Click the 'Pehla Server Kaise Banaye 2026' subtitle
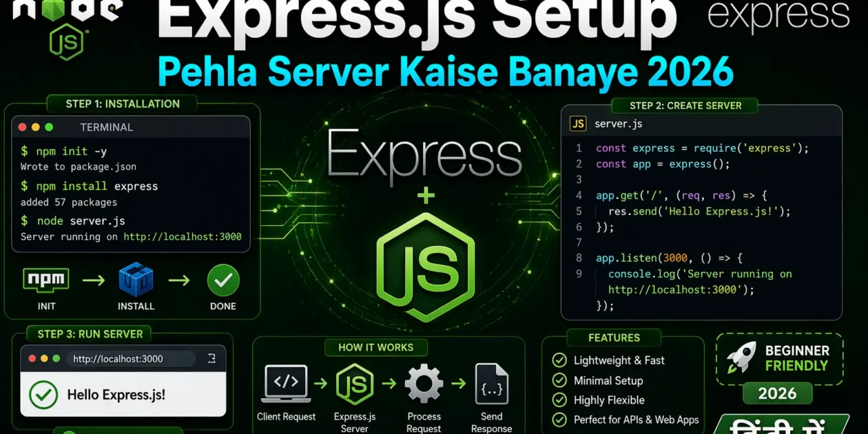Image resolution: width=868 pixels, height=434 pixels. click(x=446, y=72)
